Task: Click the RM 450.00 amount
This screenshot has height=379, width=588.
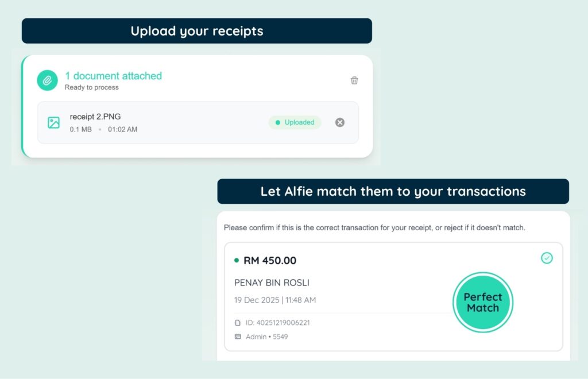Action: tap(270, 261)
